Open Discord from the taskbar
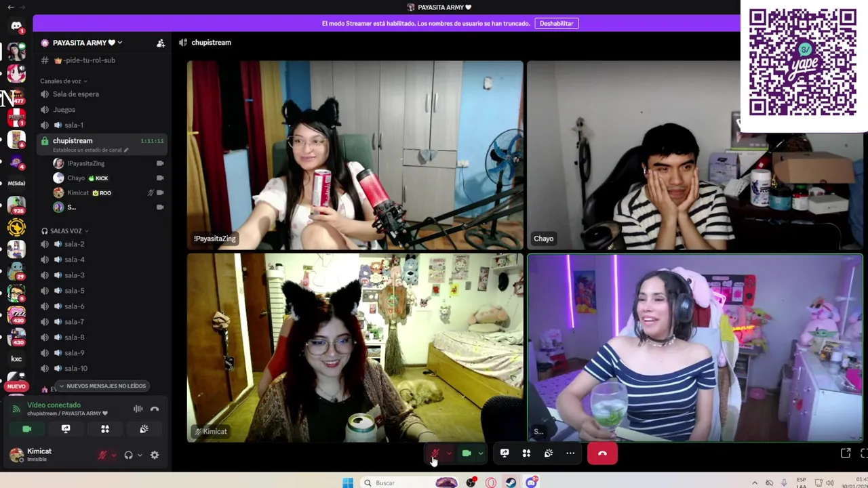Screen dimensions: 868x488 coord(532,483)
